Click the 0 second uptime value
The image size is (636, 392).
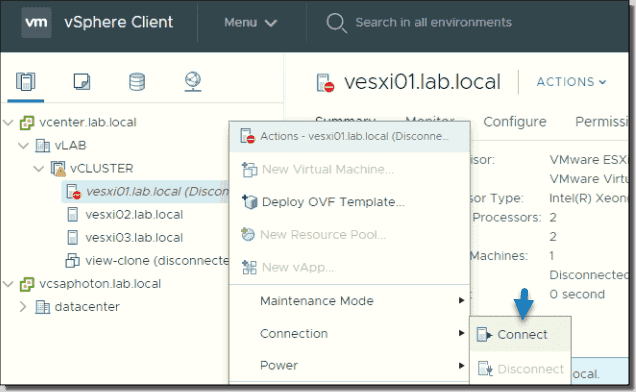577,294
